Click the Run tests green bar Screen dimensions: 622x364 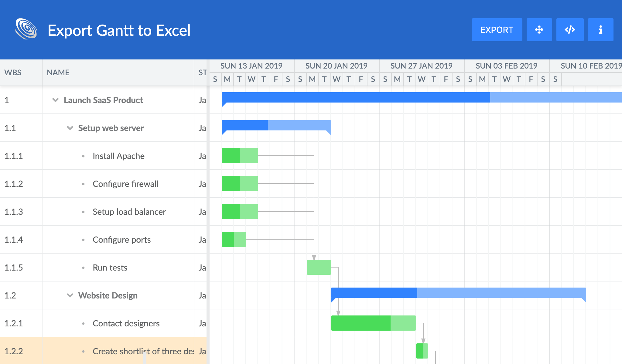pos(319,267)
